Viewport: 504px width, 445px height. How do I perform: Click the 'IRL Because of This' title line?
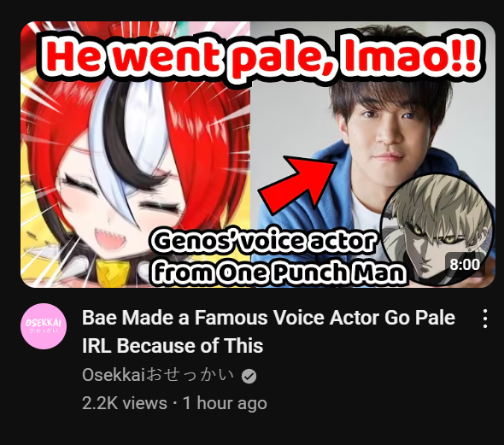coord(173,346)
